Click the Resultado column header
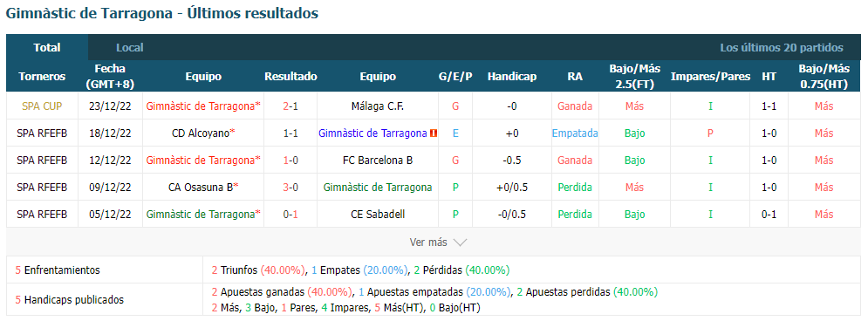Screen dimensions: 868x321 pos(290,77)
